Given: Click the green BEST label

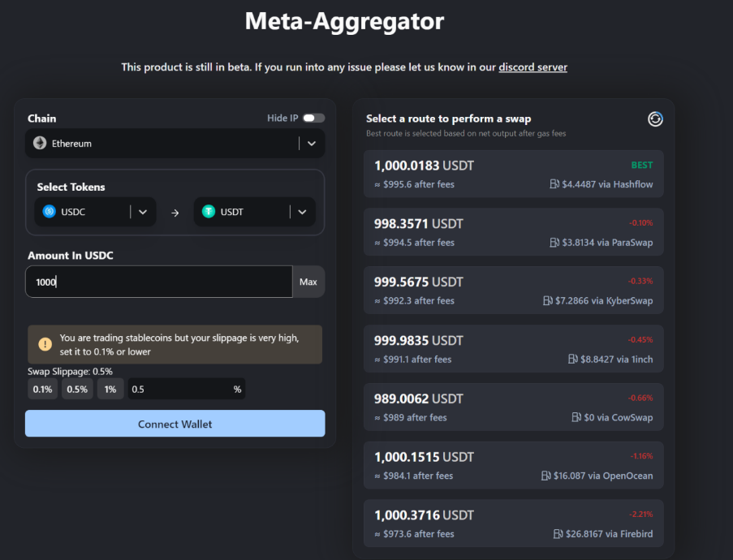Looking at the screenshot, I should point(642,165).
